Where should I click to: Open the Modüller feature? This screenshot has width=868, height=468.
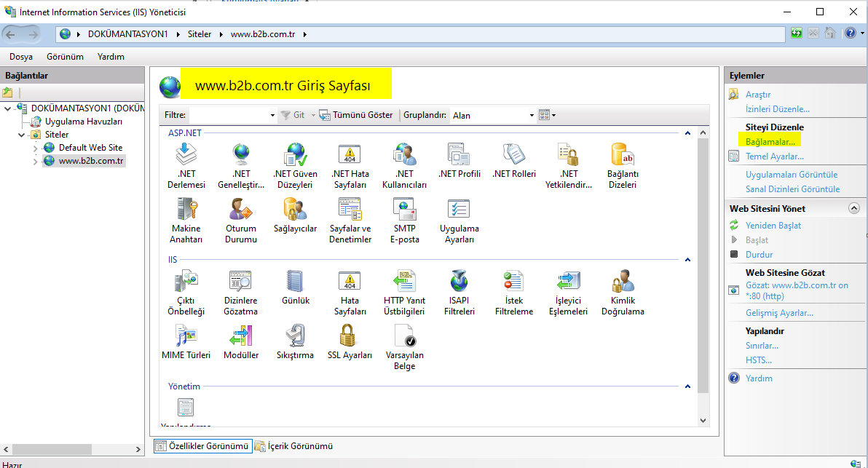coord(241,342)
